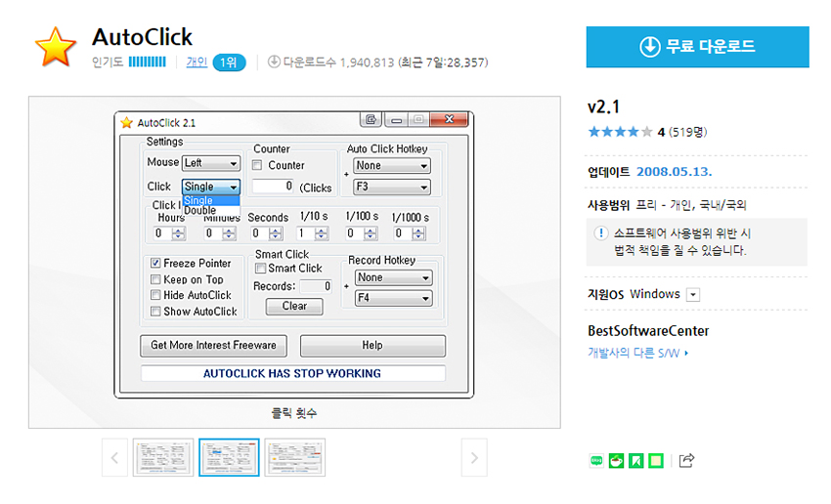Click the 무료 다운로드 free download button
This screenshot has width=831, height=504.
(x=697, y=47)
